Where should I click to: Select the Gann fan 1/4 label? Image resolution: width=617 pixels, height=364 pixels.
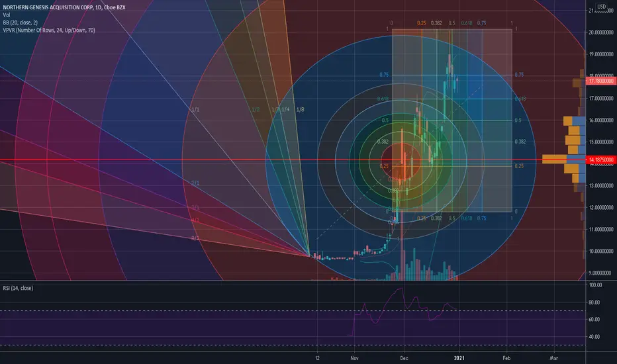point(285,109)
